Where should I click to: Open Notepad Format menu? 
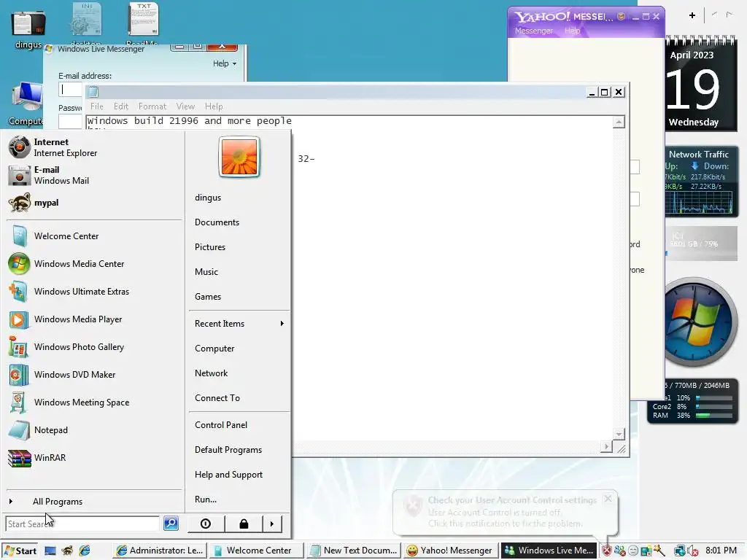click(152, 106)
